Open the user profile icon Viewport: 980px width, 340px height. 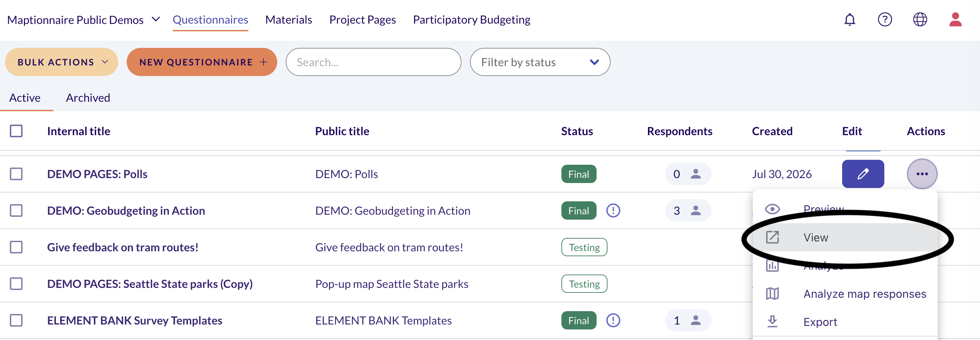[955, 19]
